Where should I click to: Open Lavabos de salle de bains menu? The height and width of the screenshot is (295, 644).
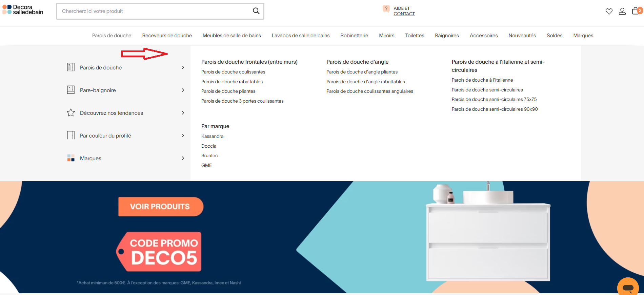[x=301, y=36]
